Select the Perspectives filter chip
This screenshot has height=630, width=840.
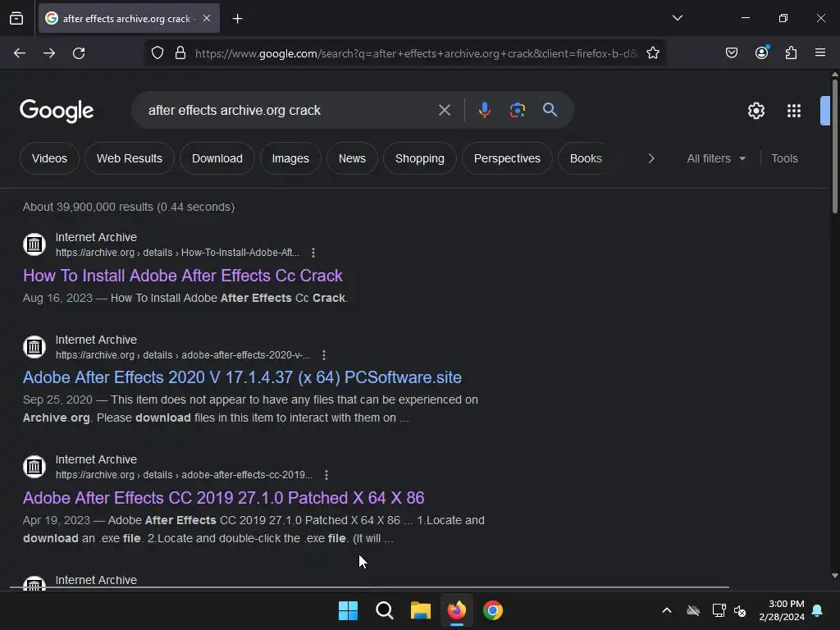click(x=507, y=158)
